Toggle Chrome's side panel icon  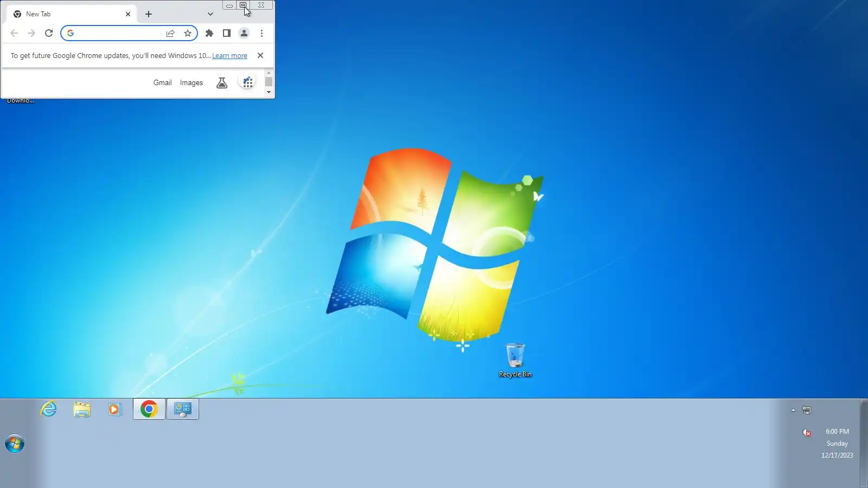[227, 33]
